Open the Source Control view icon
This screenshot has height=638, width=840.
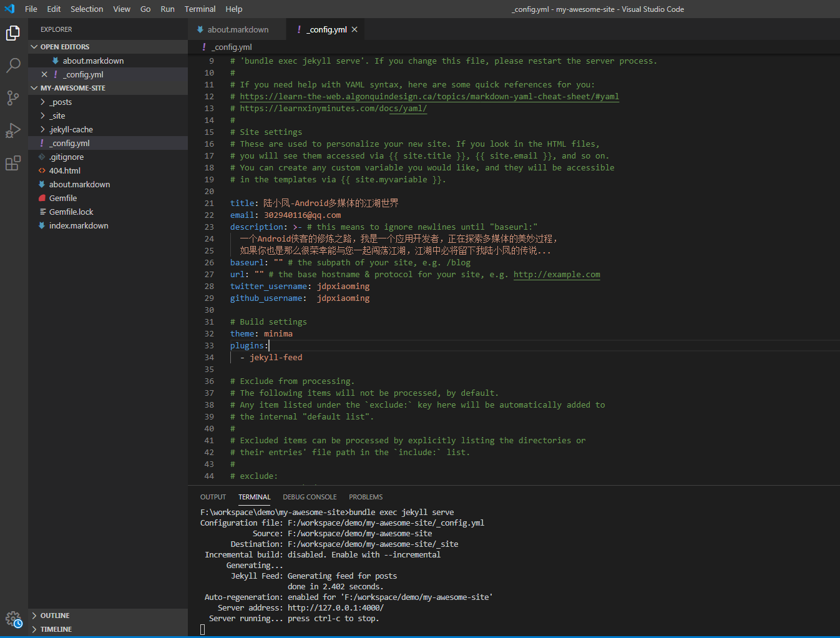13,97
